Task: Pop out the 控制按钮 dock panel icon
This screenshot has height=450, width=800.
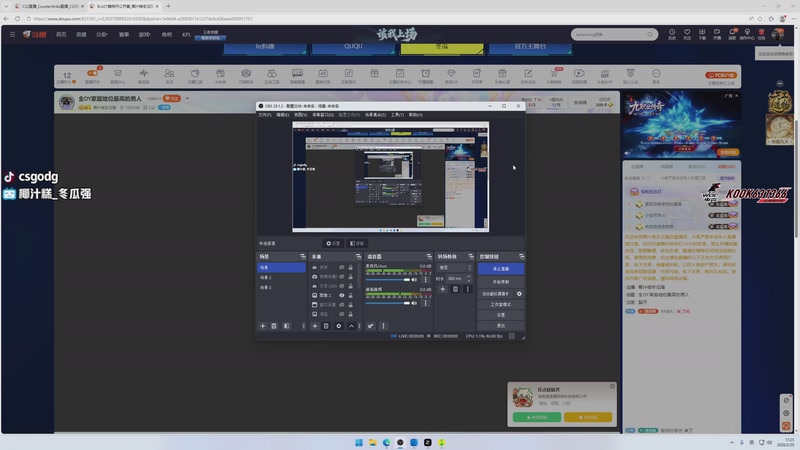Action: pyautogui.click(x=521, y=257)
